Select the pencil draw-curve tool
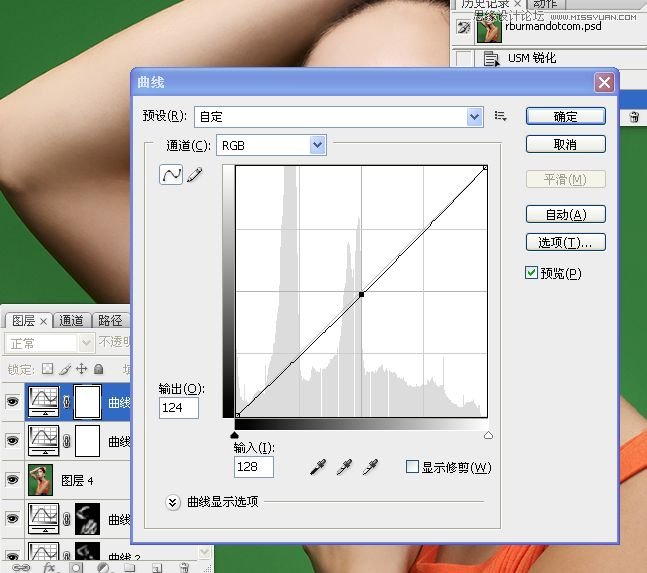647x573 pixels. click(x=195, y=174)
